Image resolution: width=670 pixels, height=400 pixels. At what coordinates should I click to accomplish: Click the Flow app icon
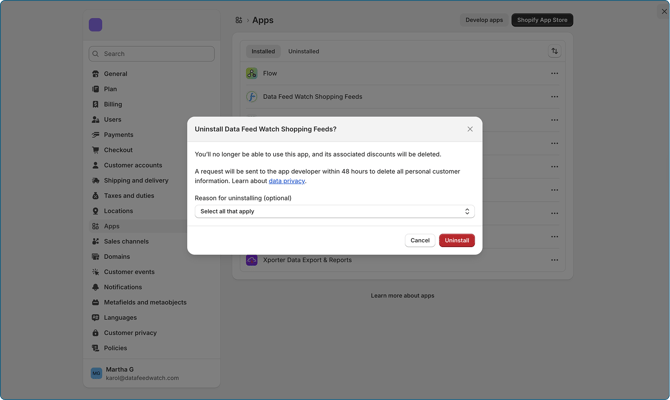click(251, 74)
